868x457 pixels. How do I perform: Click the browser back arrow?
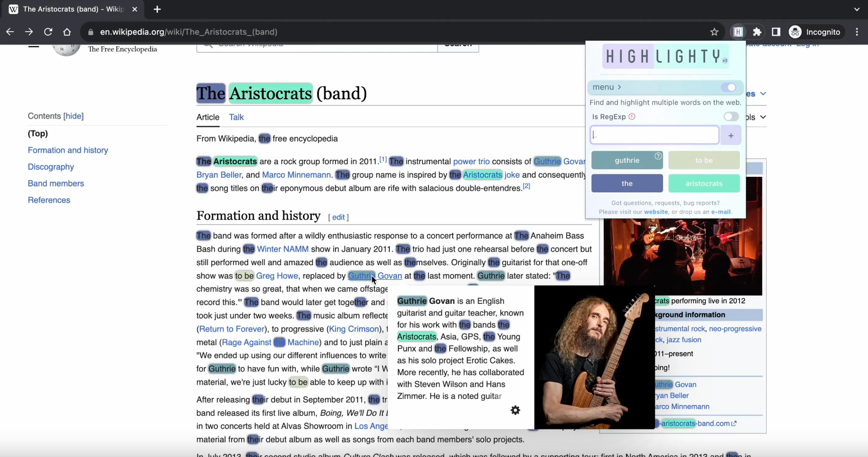[x=10, y=32]
